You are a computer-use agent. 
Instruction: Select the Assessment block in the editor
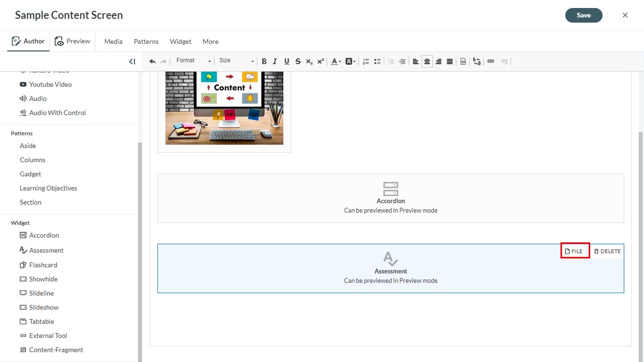pyautogui.click(x=390, y=268)
